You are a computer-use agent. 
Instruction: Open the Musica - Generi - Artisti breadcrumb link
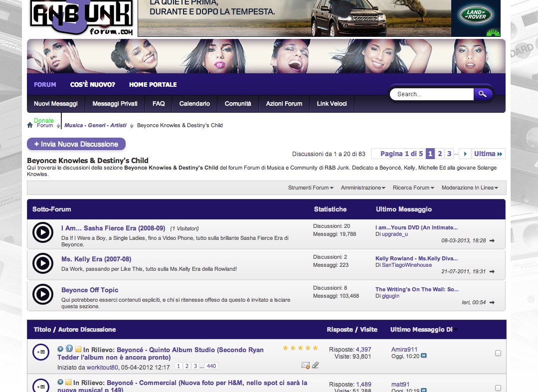(95, 126)
